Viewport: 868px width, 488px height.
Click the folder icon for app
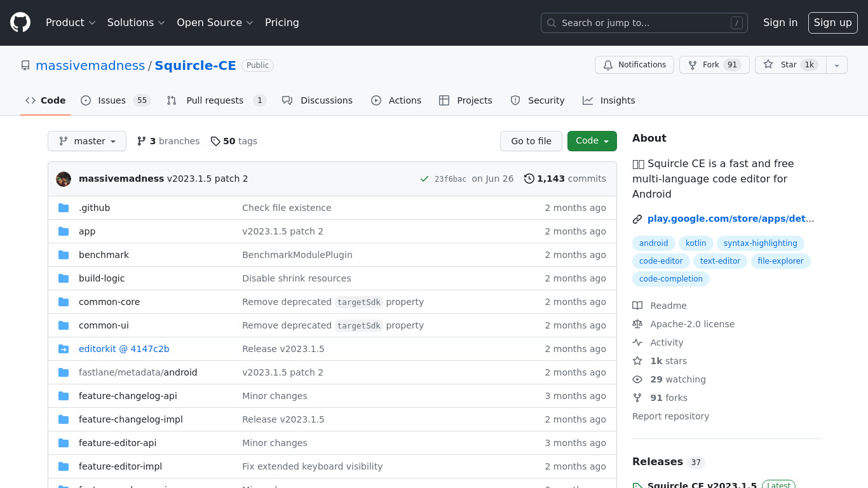pyautogui.click(x=64, y=231)
